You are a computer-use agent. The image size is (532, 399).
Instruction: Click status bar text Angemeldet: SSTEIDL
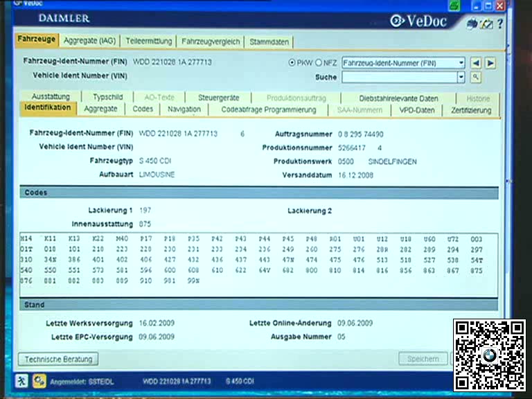click(x=82, y=382)
